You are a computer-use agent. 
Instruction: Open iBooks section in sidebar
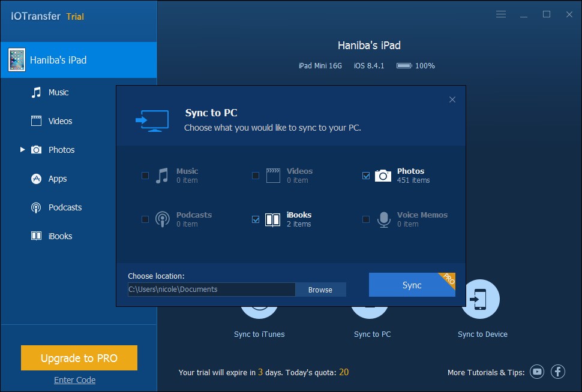click(60, 236)
